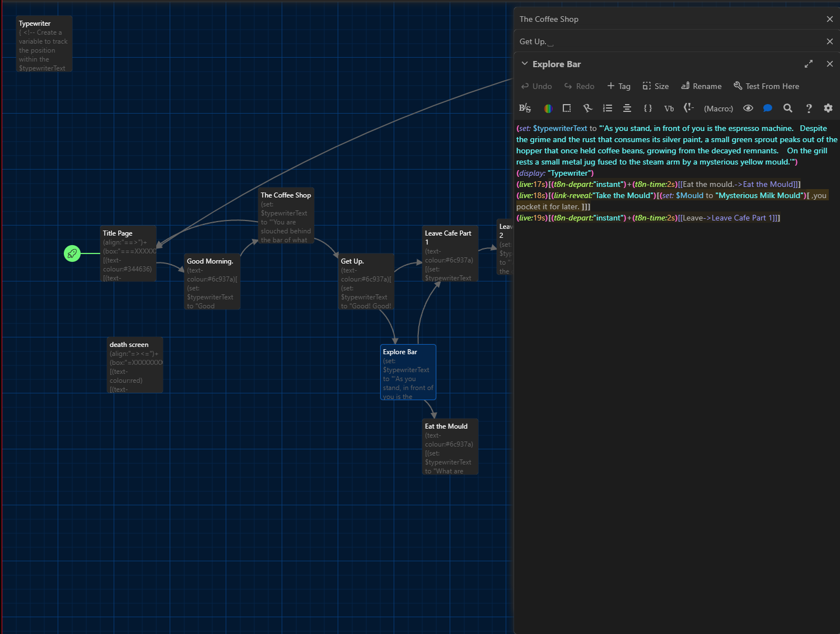Click the Undo button
Screen dimensions: 840x634
click(x=536, y=86)
